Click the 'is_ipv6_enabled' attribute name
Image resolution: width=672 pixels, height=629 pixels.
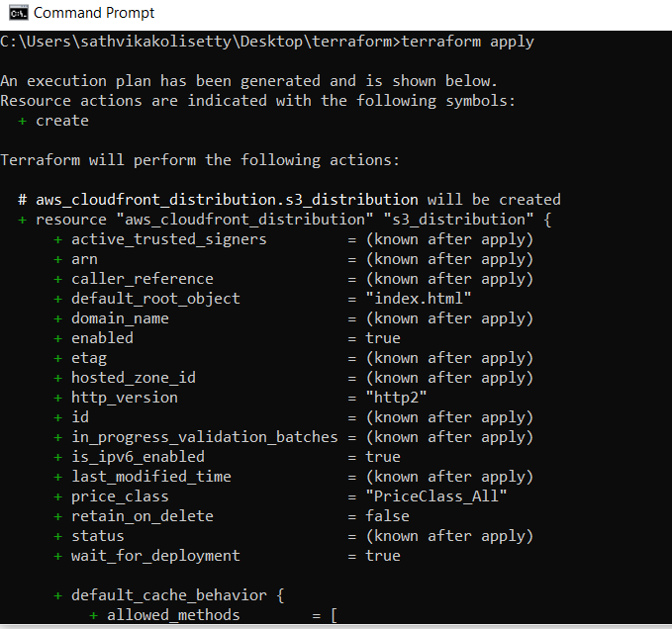(x=138, y=457)
